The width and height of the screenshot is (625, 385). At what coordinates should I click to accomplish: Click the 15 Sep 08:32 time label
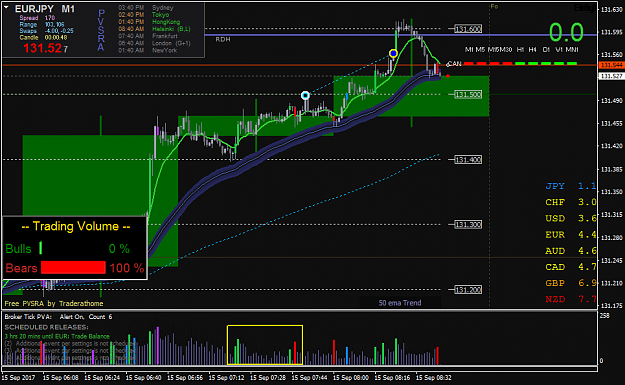(434, 377)
